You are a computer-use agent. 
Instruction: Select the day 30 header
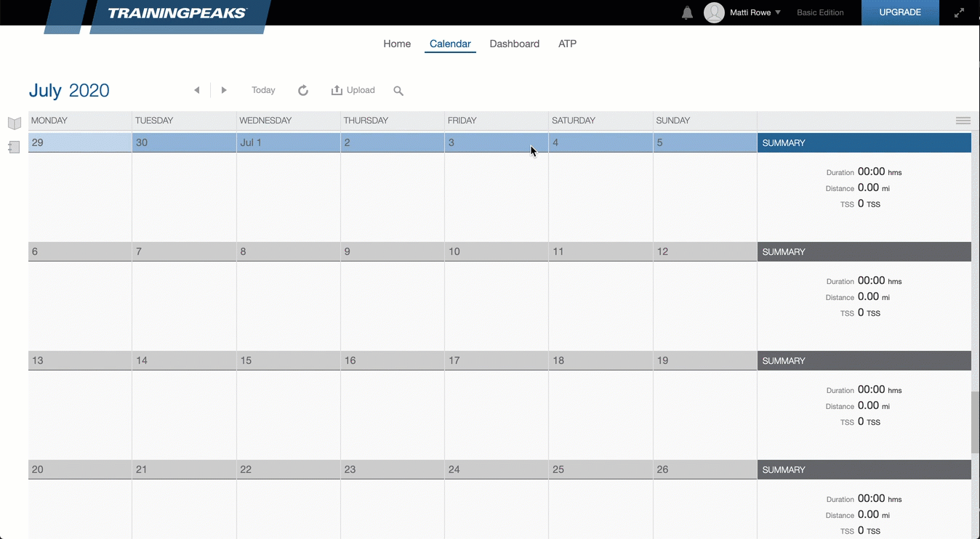click(x=184, y=142)
